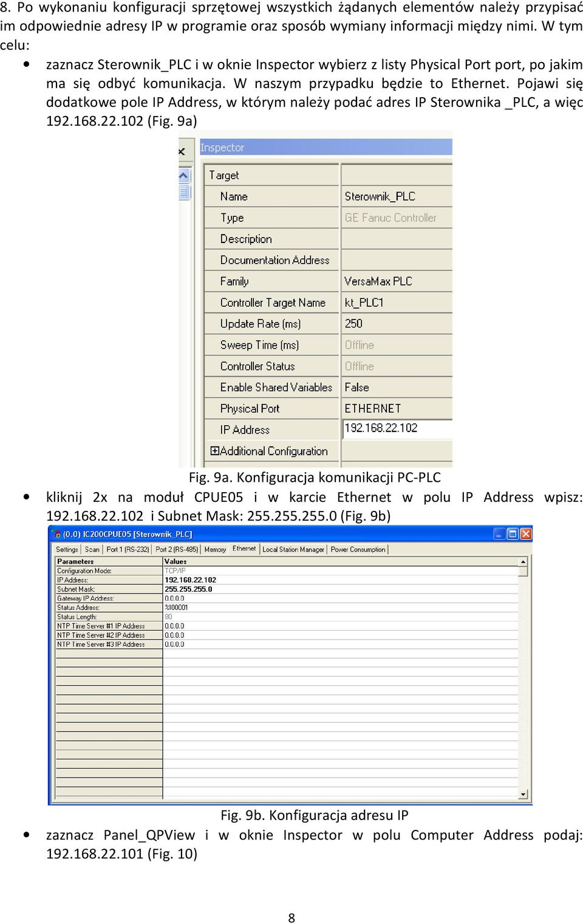Click the IC200CPUE05 title bar icon
Viewport: 583px width, 924px height.
(x=56, y=534)
